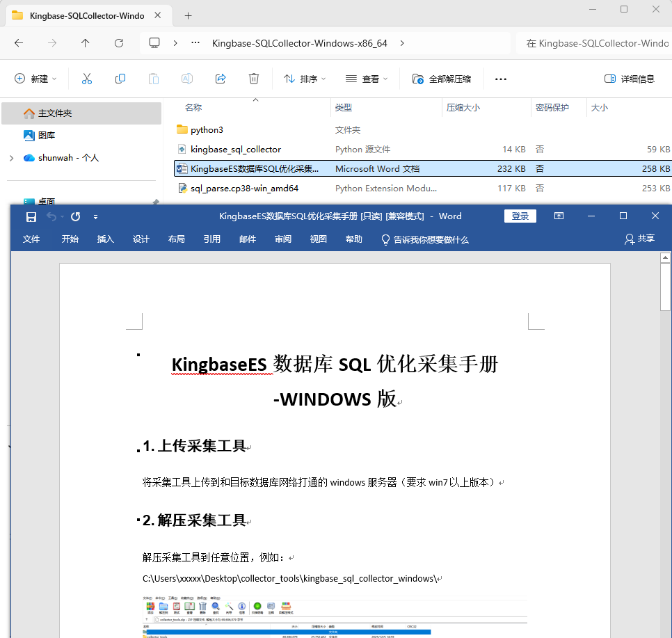Click the This PC monitor icon in address bar
672x638 pixels.
[154, 43]
